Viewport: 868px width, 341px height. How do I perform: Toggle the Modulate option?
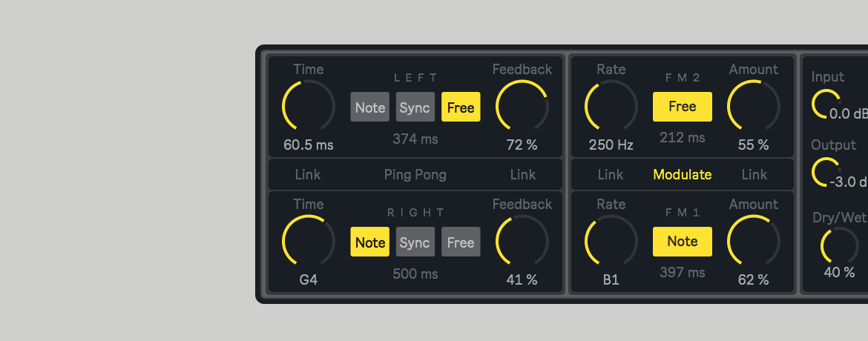(682, 175)
